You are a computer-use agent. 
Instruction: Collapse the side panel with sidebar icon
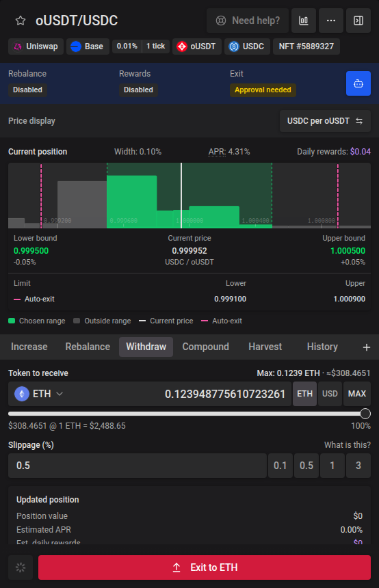click(x=358, y=21)
